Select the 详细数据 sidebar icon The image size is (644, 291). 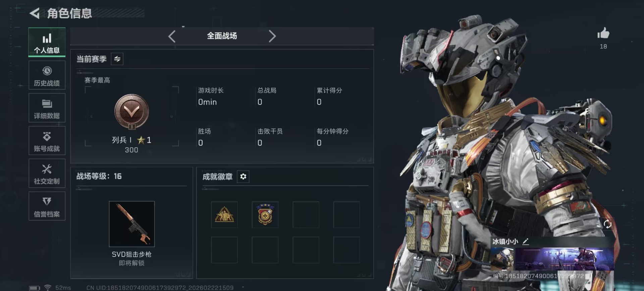(47, 108)
